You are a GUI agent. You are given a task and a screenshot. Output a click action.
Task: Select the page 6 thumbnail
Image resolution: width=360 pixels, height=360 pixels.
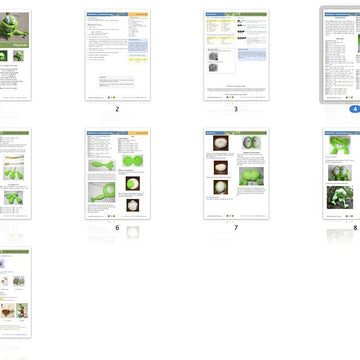(x=118, y=174)
